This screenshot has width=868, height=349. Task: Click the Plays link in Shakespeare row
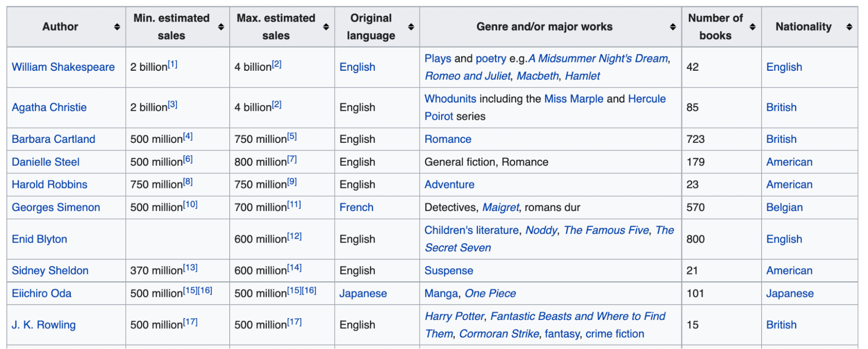click(438, 59)
